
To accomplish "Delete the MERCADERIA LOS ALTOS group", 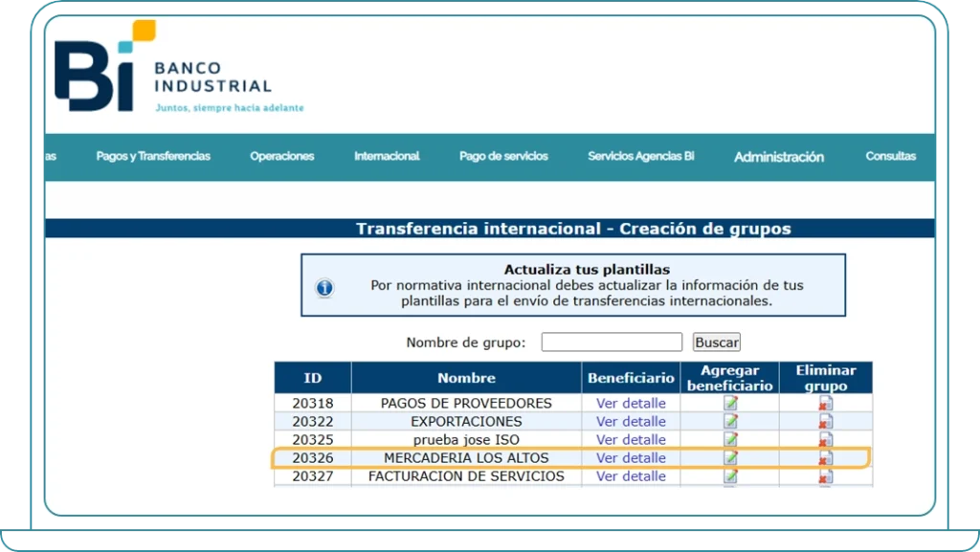I will tap(825, 457).
